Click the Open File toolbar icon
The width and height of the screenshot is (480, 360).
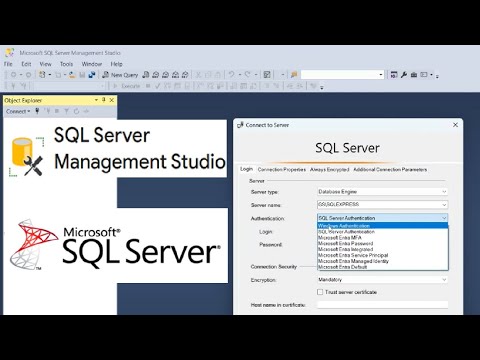pyautogui.click(x=72, y=75)
